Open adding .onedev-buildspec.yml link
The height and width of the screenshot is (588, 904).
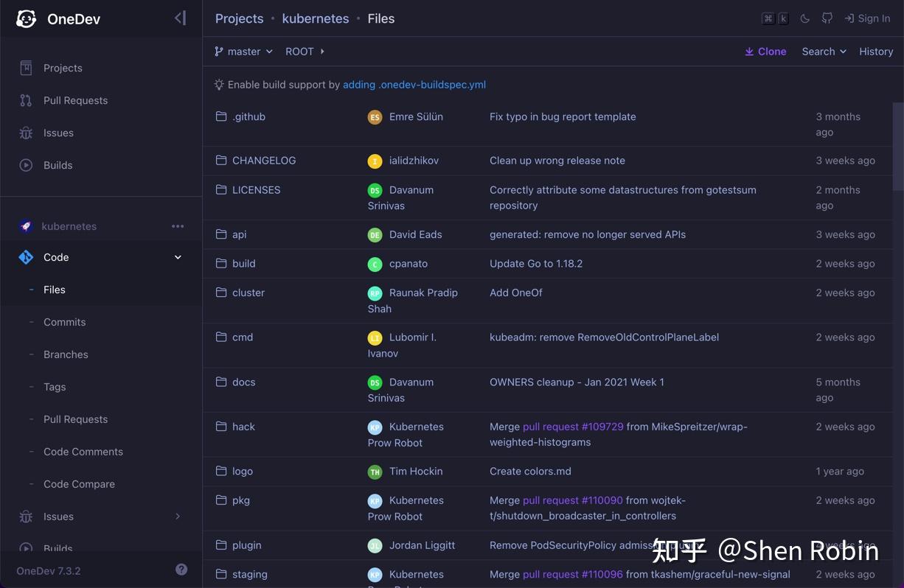click(414, 84)
